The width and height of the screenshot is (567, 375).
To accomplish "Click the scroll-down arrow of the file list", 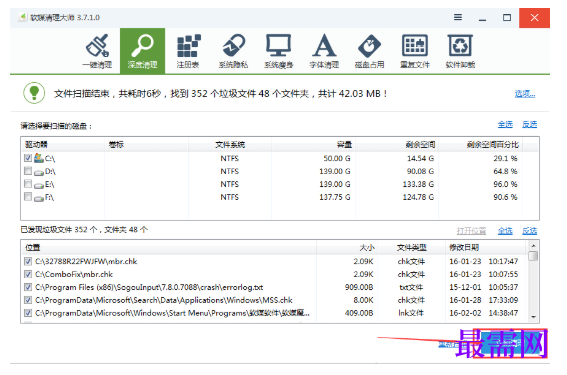I will point(533,317).
